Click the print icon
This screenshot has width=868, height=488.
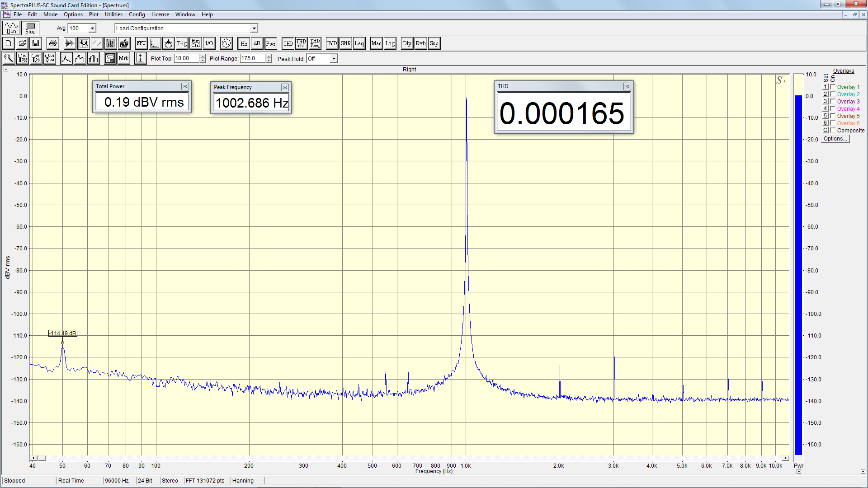[x=53, y=43]
